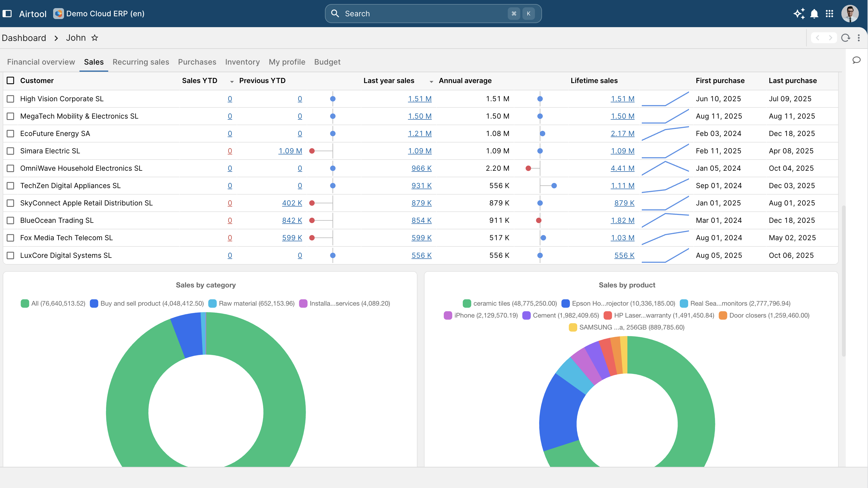Click OmniWave lifetime sales sparkline
The image size is (868, 488).
[665, 168]
